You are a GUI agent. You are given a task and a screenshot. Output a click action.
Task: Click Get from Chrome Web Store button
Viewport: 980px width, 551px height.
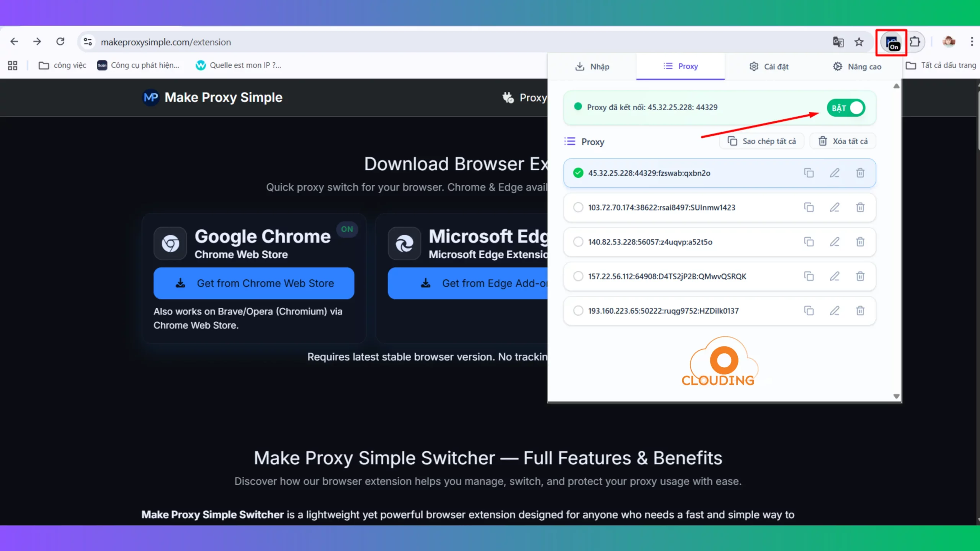click(254, 283)
